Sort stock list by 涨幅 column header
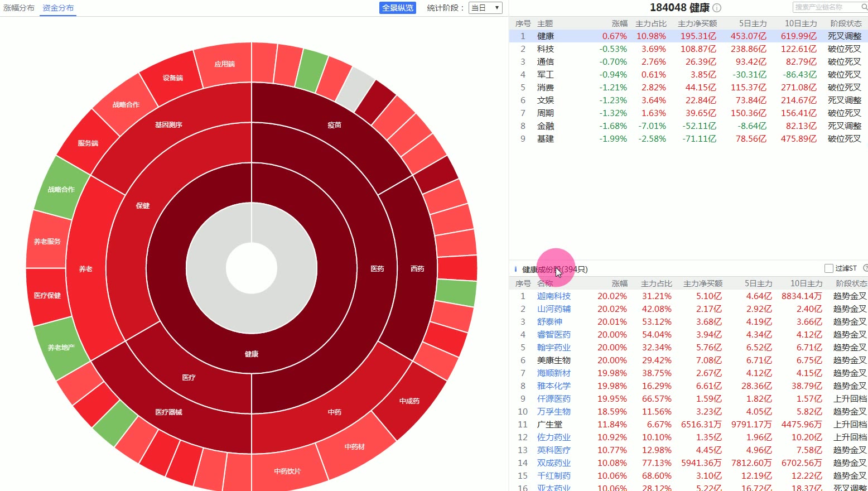This screenshot has height=491, width=868. (619, 283)
